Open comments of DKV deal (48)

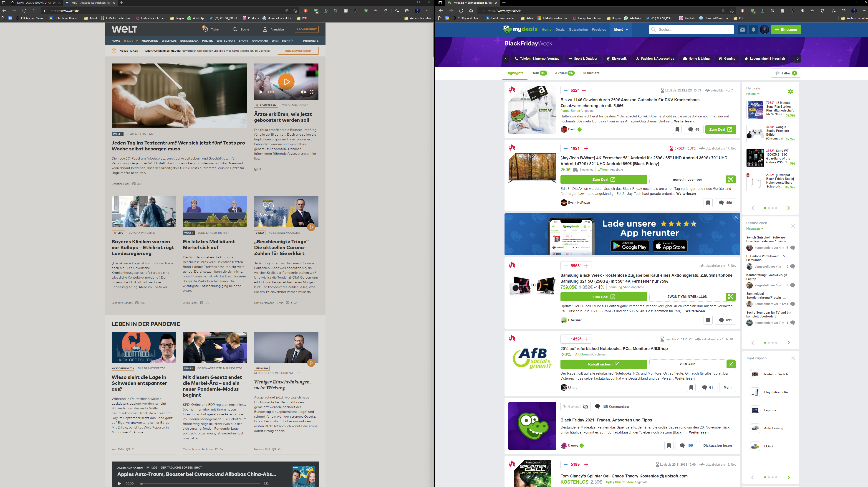point(694,129)
